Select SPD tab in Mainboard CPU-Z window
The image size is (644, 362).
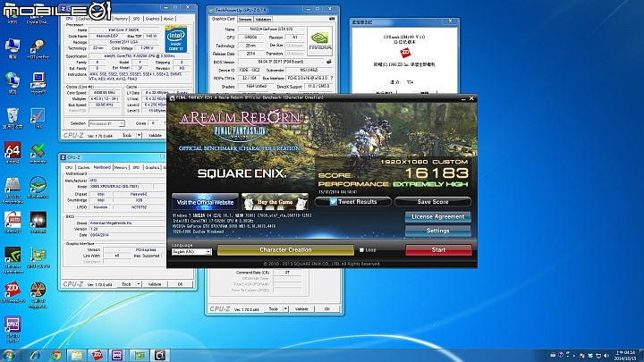click(x=136, y=167)
